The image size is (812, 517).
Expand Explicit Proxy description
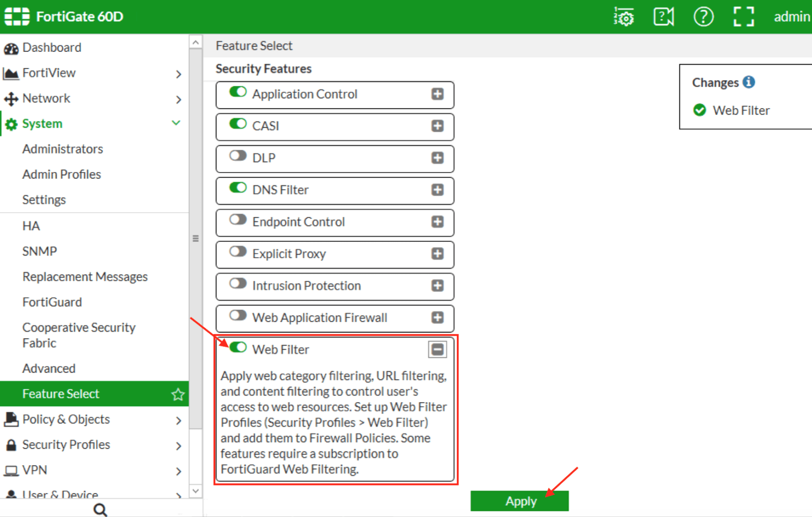(x=437, y=254)
